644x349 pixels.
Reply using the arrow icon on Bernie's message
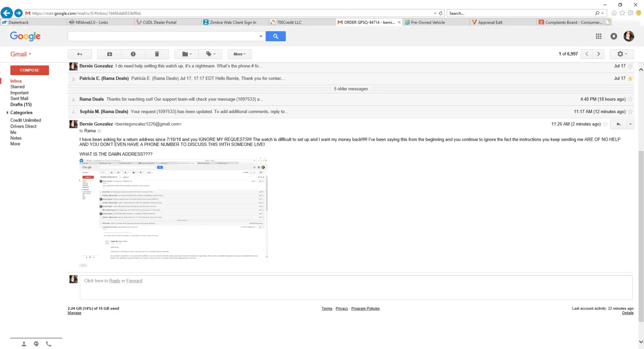click(618, 124)
